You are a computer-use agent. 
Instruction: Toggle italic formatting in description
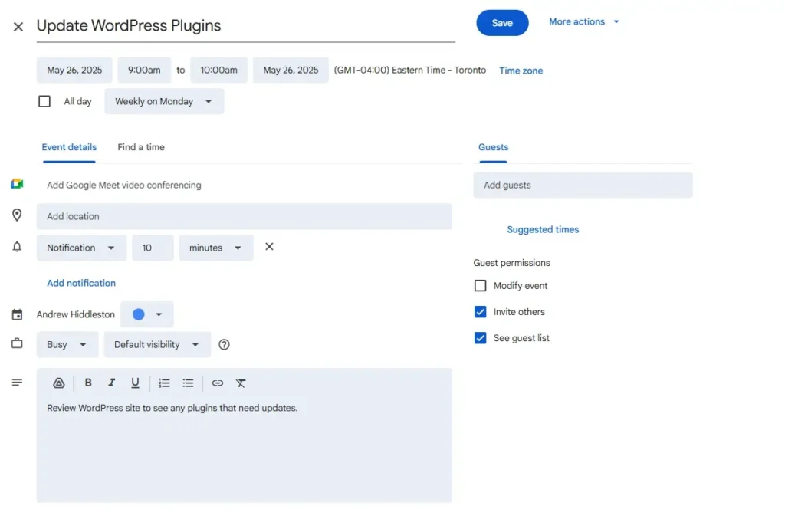pyautogui.click(x=112, y=383)
